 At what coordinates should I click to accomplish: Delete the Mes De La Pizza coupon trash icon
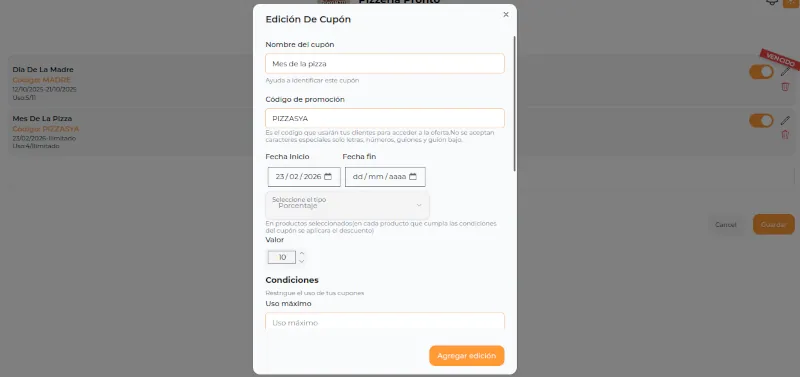pos(785,135)
